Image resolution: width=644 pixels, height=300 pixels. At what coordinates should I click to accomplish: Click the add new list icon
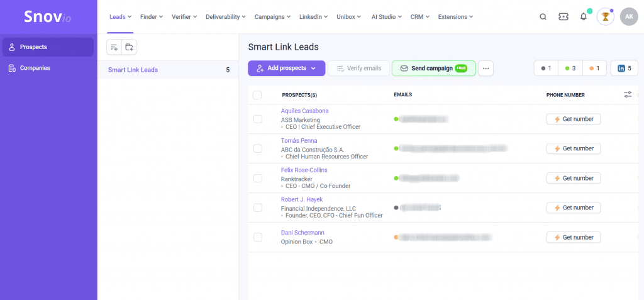point(114,47)
